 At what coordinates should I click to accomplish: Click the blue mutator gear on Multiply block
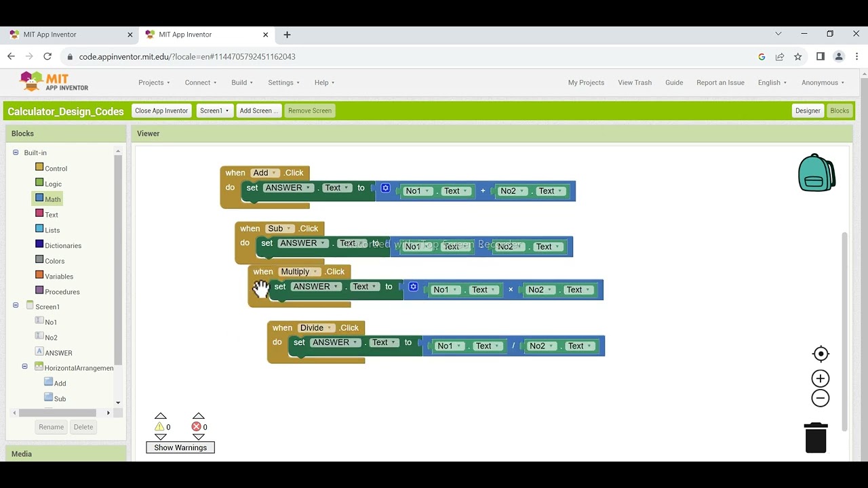[x=413, y=287]
